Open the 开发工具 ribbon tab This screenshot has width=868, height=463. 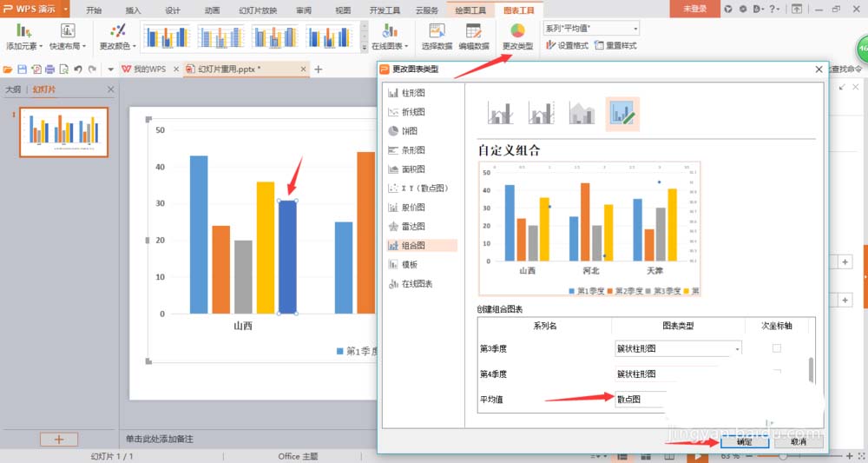pyautogui.click(x=385, y=10)
